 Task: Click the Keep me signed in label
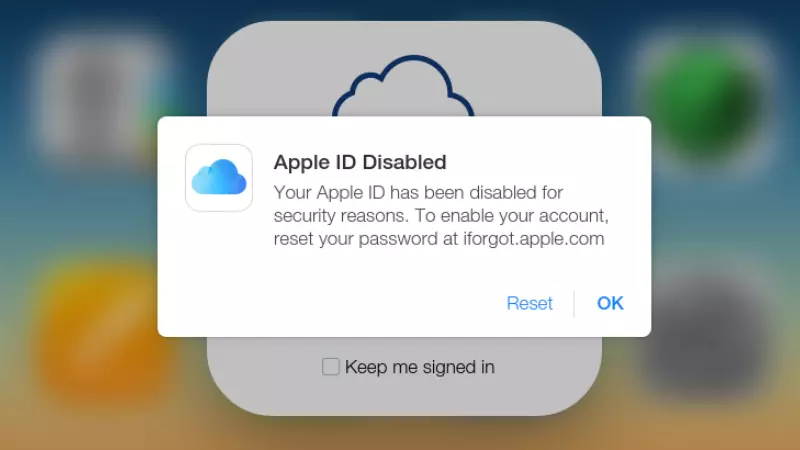[419, 367]
